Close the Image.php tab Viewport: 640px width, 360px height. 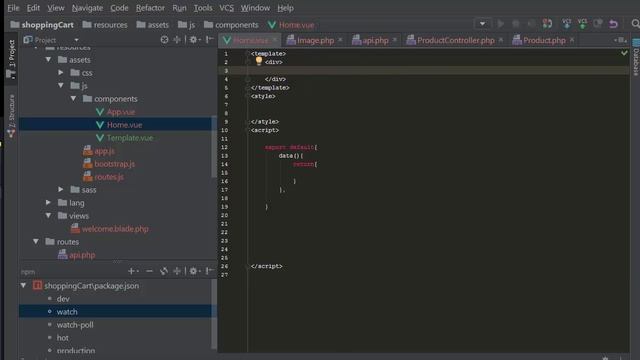340,40
